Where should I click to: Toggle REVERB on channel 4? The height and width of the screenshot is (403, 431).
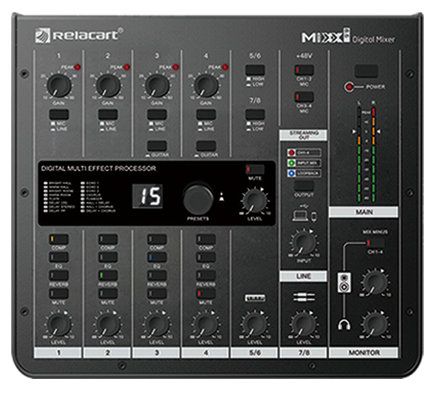click(206, 275)
